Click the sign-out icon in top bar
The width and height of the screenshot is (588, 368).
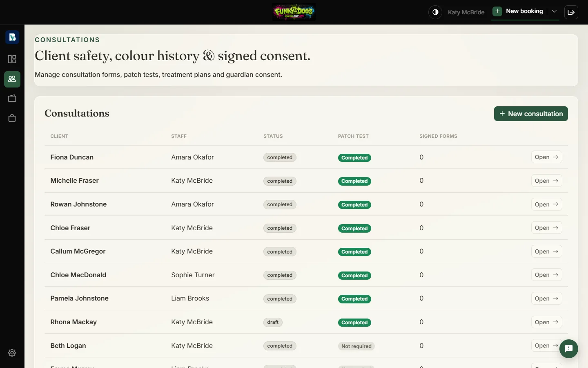tap(571, 12)
